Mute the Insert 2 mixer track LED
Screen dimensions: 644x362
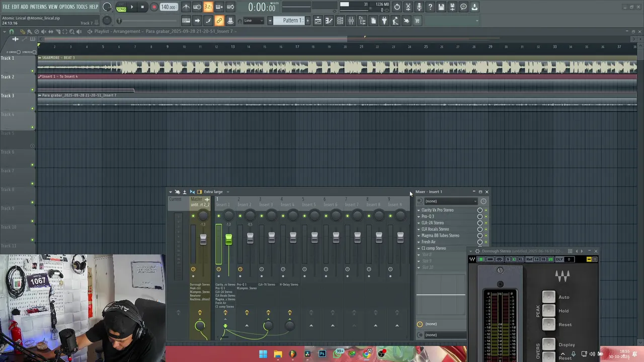240,216
